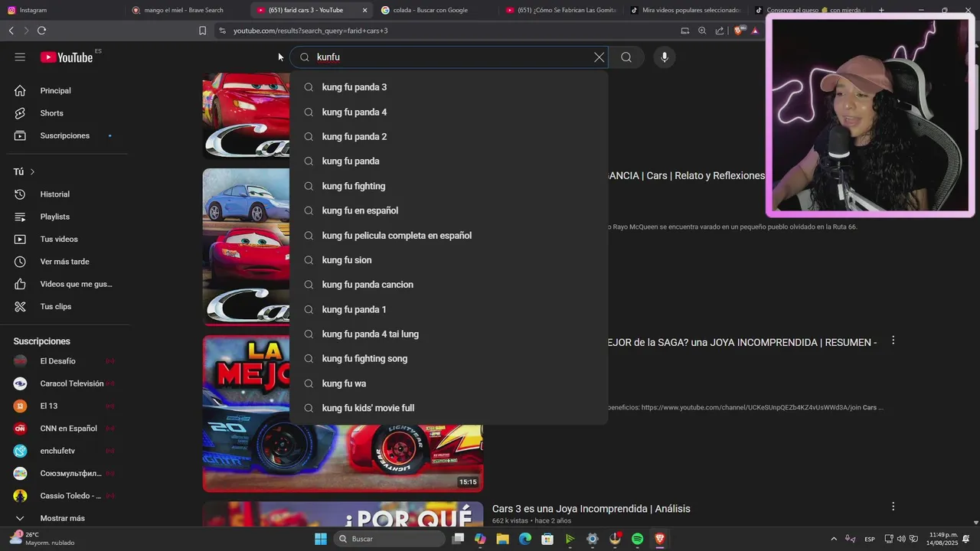
Task: Switch to Cómo Se Fabrican Las Gomitas tab
Action: coord(561,10)
